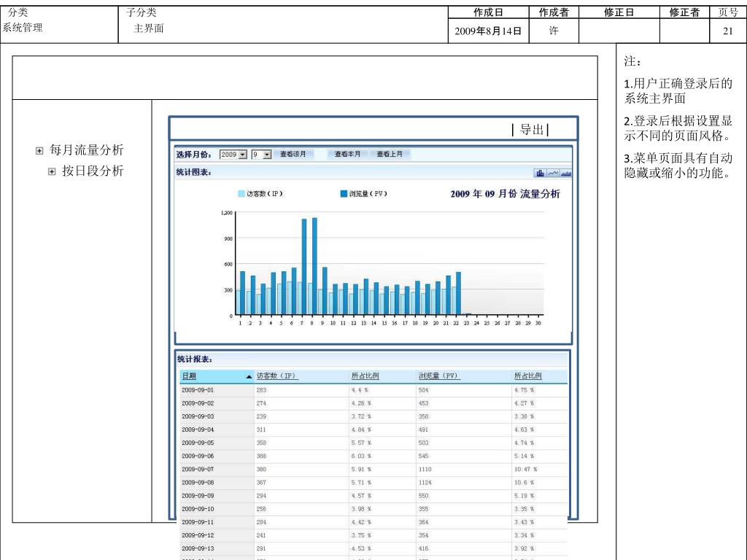Expand the 每月流量分析 tree node
This screenshot has height=560, width=747.
tap(39, 151)
